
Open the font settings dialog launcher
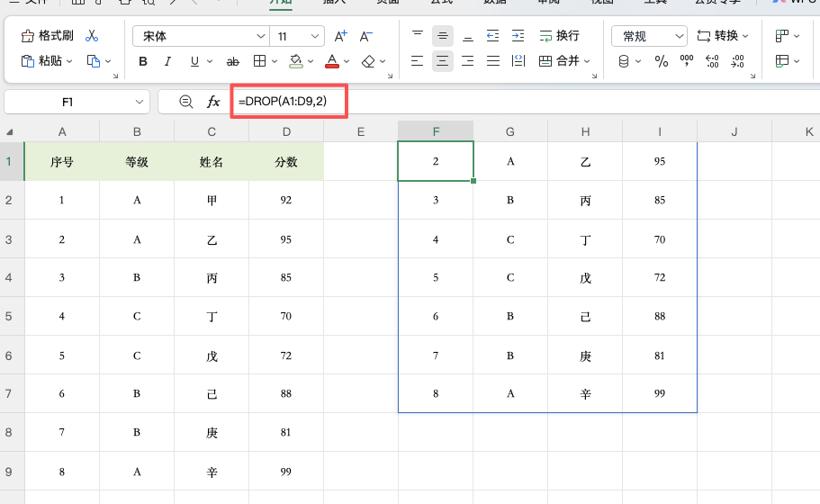(x=390, y=76)
